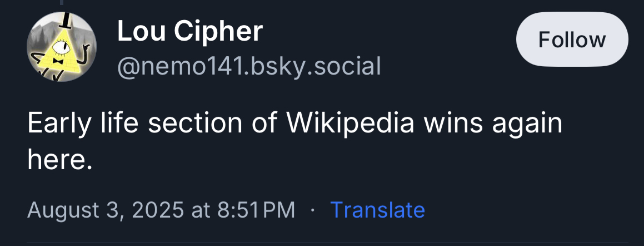This screenshot has height=246, width=644.
Task: Click the dot separator before Translate
Action: click(x=313, y=210)
